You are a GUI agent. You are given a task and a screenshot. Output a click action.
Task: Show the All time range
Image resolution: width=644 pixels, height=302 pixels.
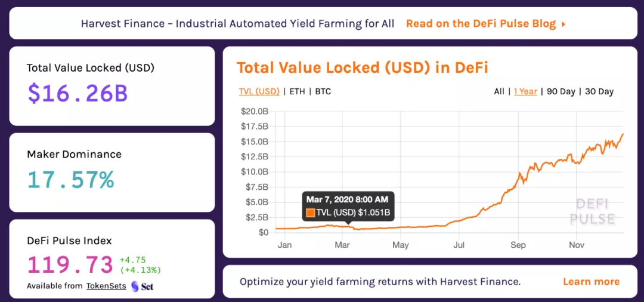499,91
